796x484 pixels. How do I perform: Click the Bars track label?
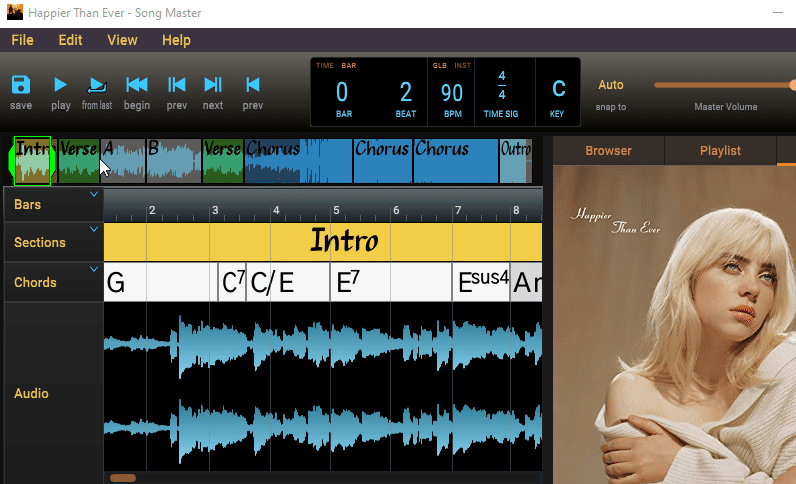(27, 205)
